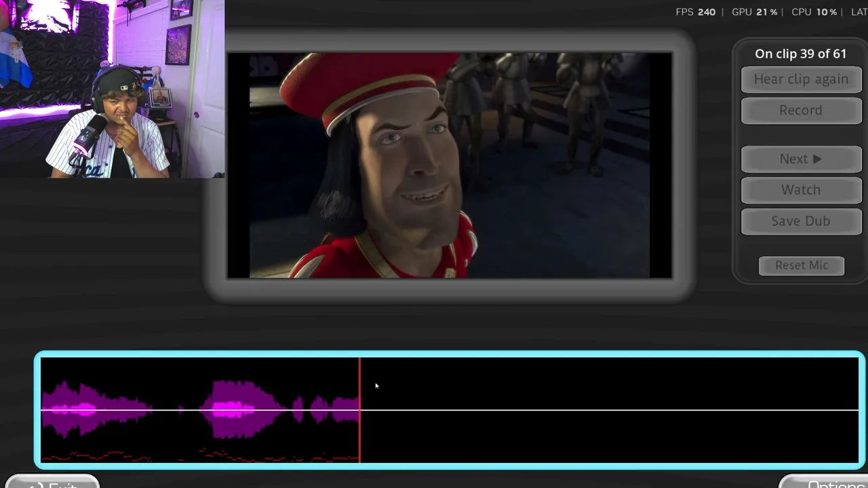Click the CPU 10 % readout
The image size is (868, 488).
[x=814, y=12]
